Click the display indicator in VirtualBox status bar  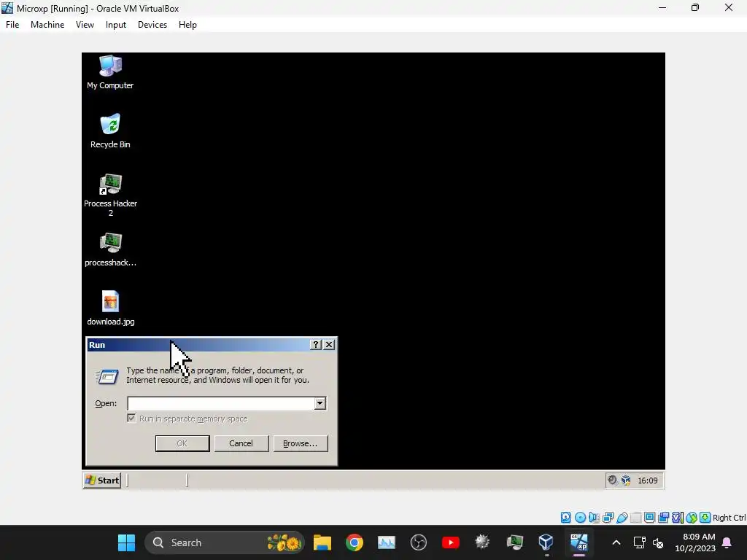click(x=649, y=518)
